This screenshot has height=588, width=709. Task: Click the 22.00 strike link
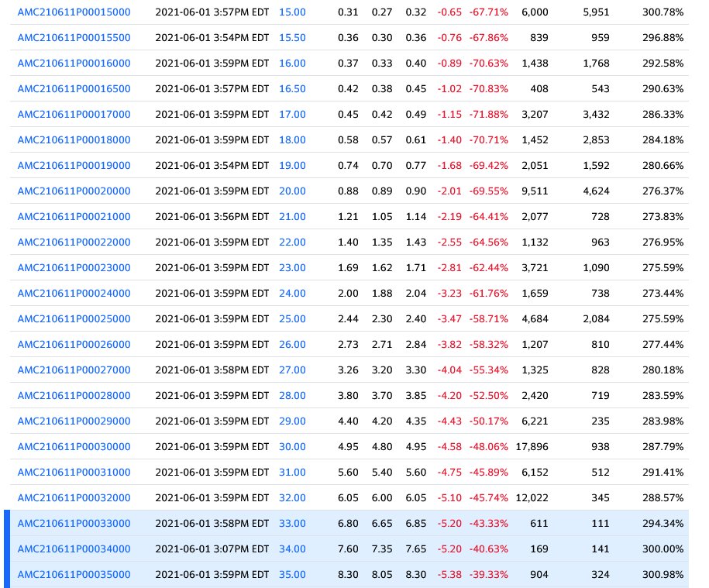point(292,242)
